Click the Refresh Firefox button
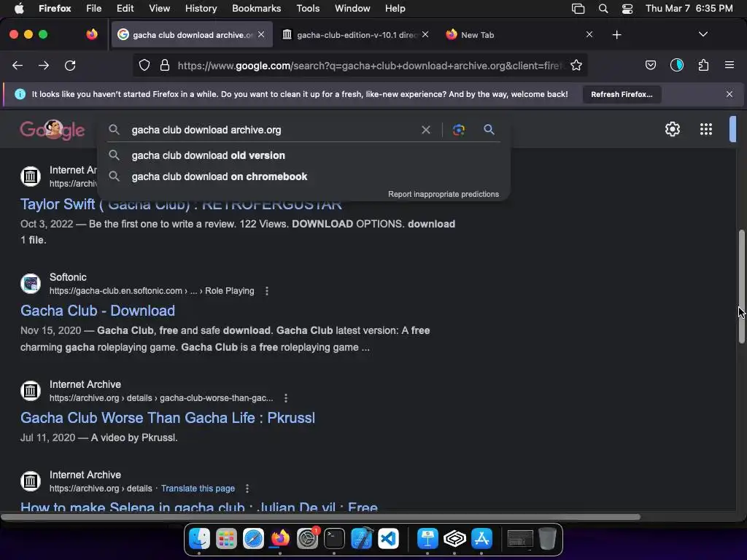747x560 pixels. tap(622, 94)
